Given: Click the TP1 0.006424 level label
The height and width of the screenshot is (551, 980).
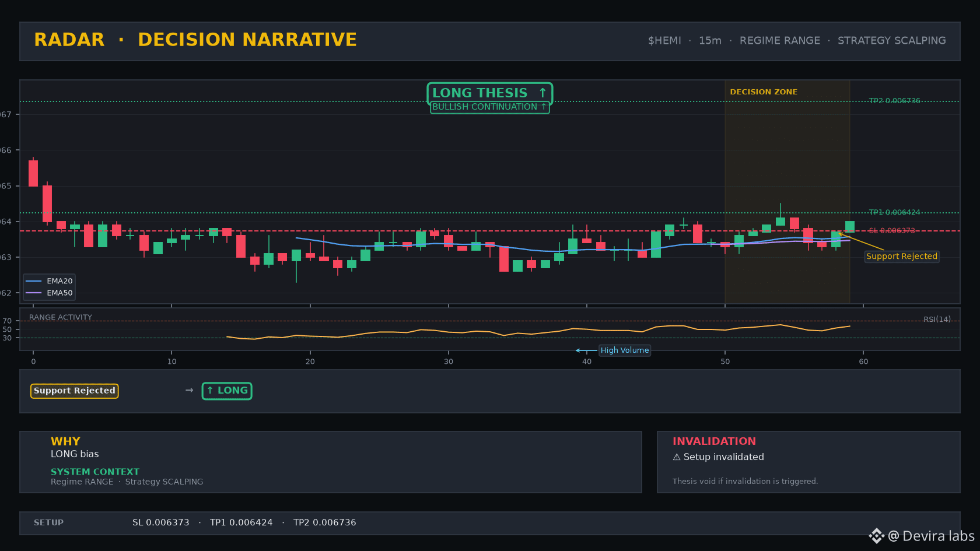Looking at the screenshot, I should (x=894, y=212).
